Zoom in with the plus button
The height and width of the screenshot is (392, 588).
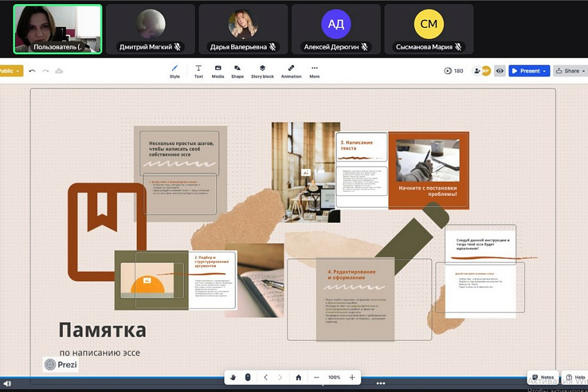tap(352, 377)
